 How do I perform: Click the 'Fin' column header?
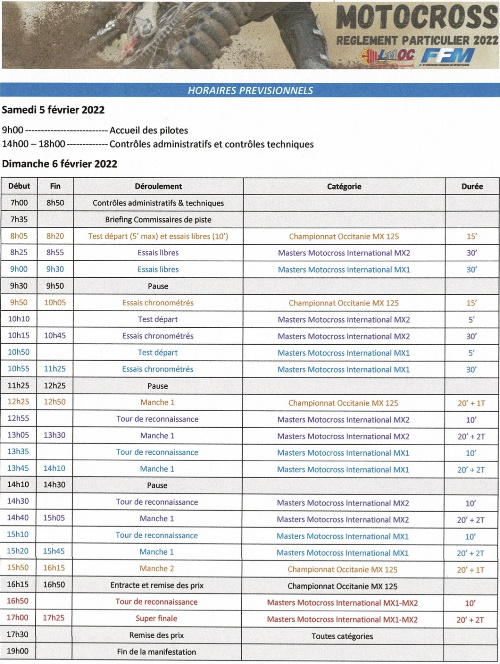pyautogui.click(x=55, y=186)
